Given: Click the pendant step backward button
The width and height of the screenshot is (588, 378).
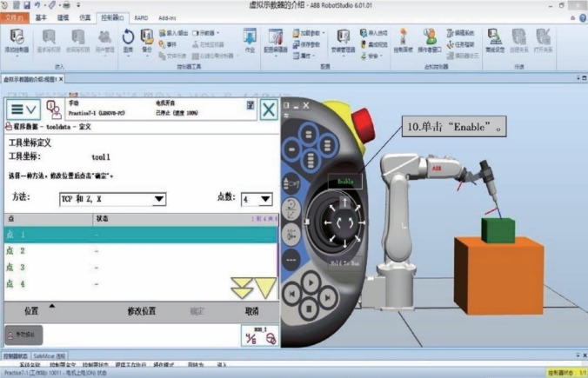Looking at the screenshot, I should click(292, 294).
